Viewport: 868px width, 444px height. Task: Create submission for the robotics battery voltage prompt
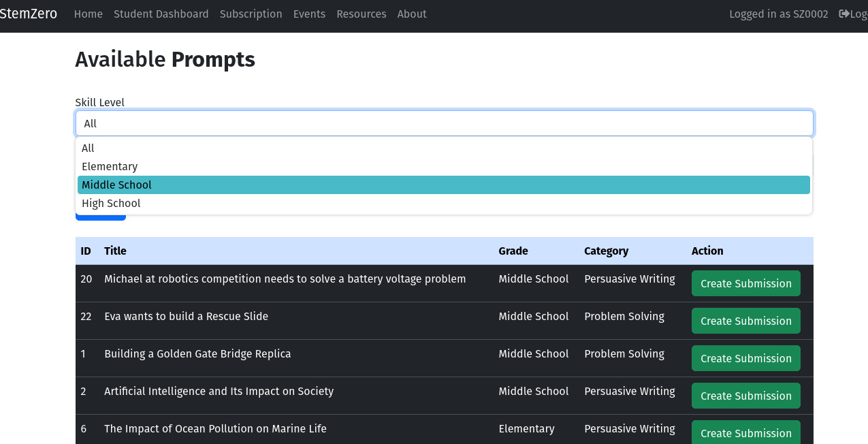pos(745,283)
